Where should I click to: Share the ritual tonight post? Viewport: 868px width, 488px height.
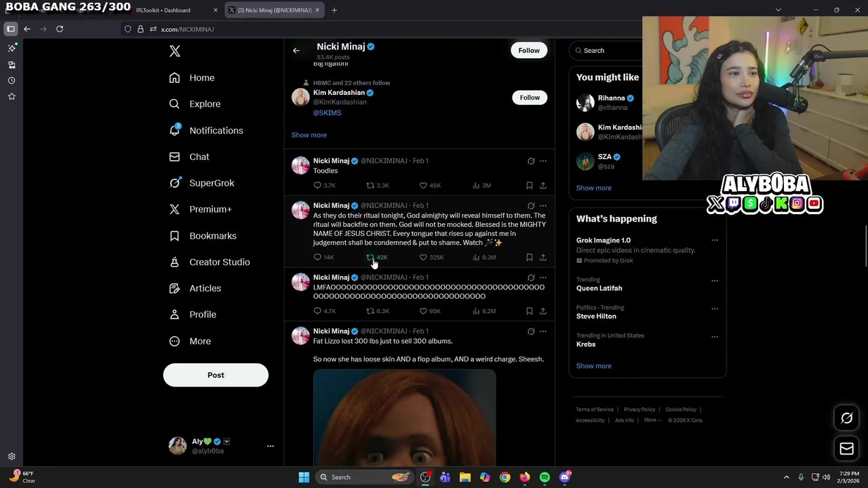[543, 258]
